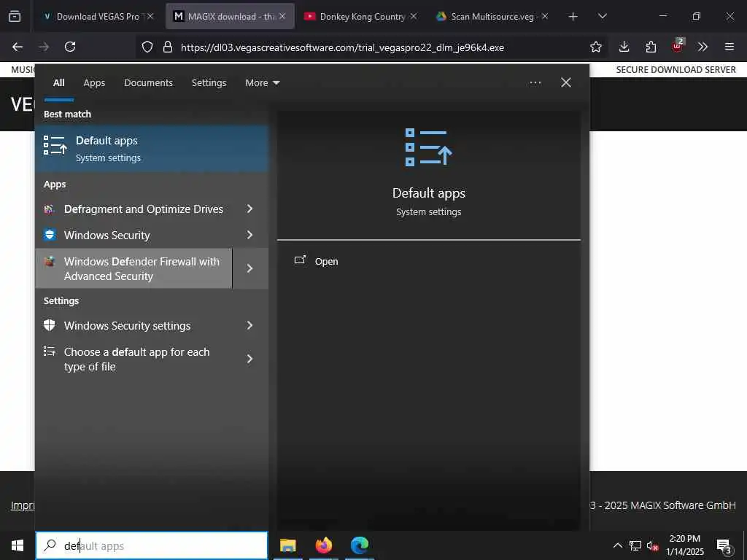Expand More search filter dropdown

click(x=263, y=83)
